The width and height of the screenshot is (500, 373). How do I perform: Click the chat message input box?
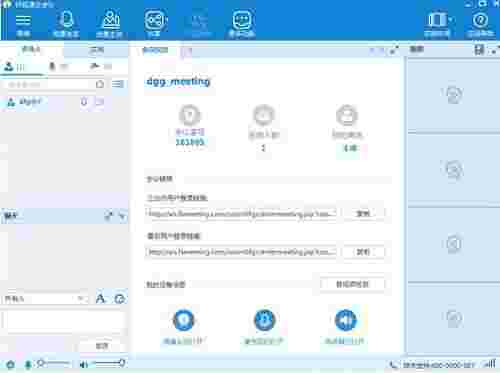click(64, 320)
